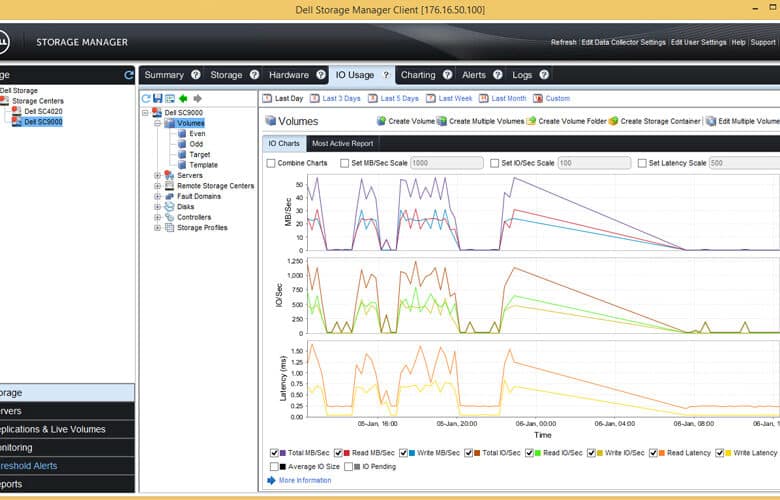Open Threshold Alerts in left navigation
This screenshot has height=500, width=780.
point(67,466)
